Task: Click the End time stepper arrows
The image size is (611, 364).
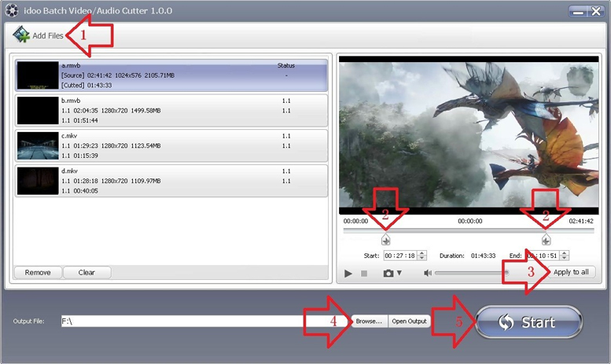Action: pyautogui.click(x=565, y=256)
